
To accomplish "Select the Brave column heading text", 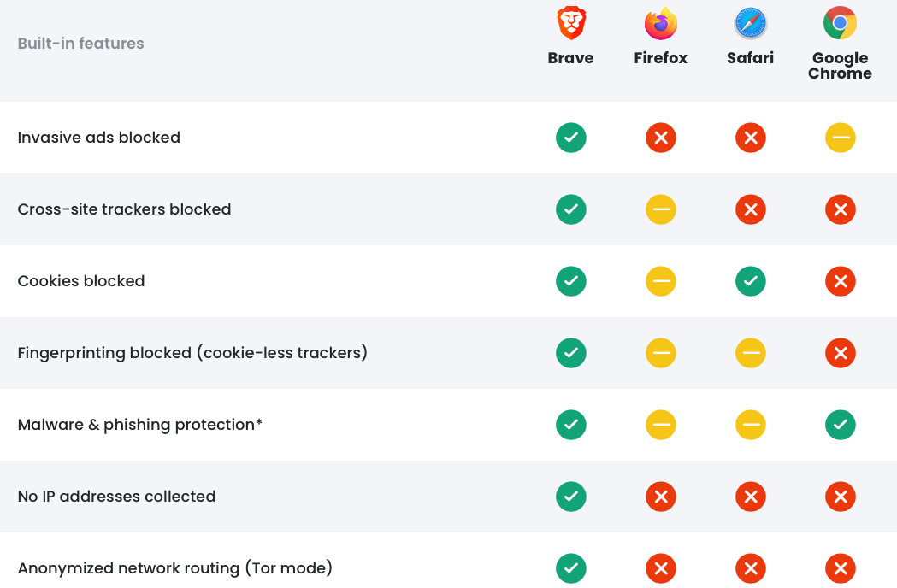I will [x=571, y=58].
